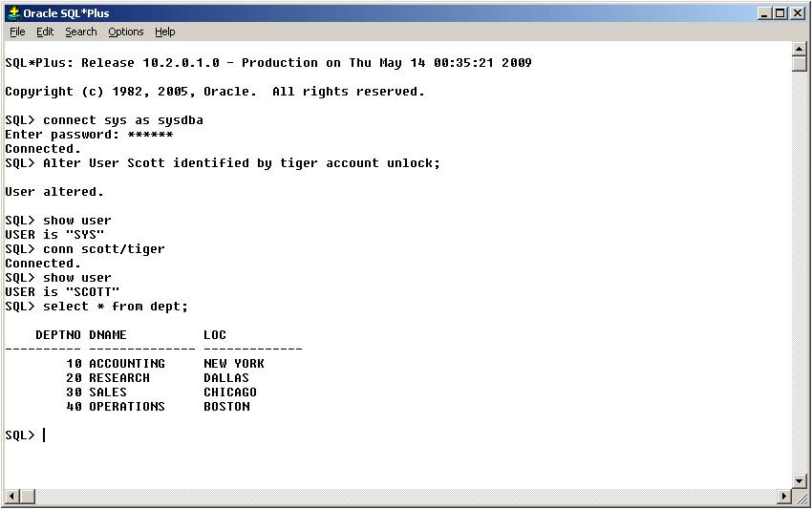The height and width of the screenshot is (509, 812).
Task: Click the empty horizontal scrollbar track
Action: 407,496
